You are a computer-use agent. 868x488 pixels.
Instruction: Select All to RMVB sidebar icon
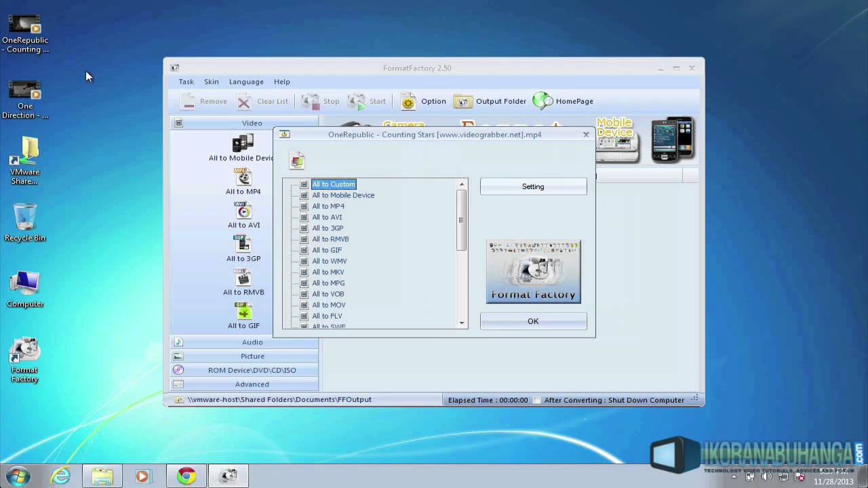pos(243,278)
